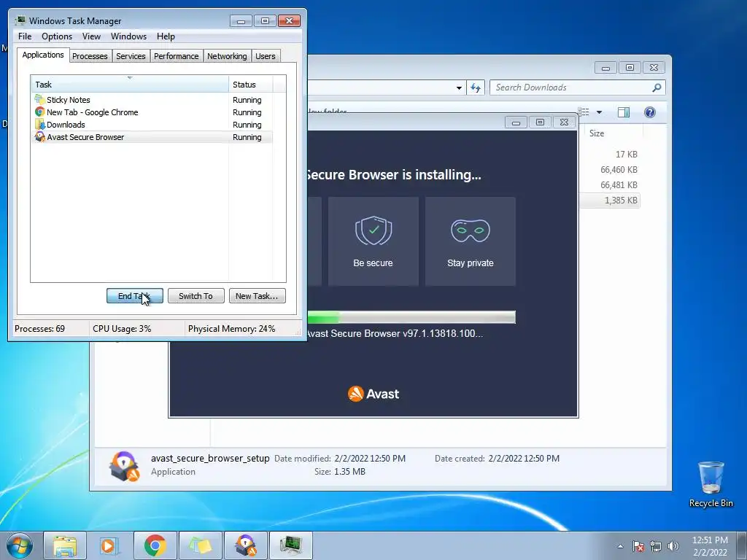Open the Recycle Bin on desktop
Image resolution: width=747 pixels, height=560 pixels.
tap(711, 484)
